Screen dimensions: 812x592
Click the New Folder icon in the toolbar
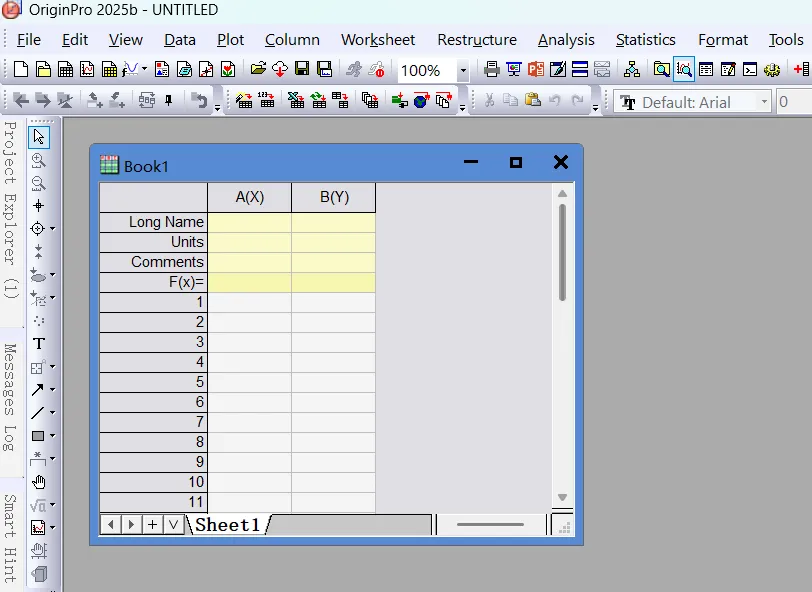tap(44, 69)
